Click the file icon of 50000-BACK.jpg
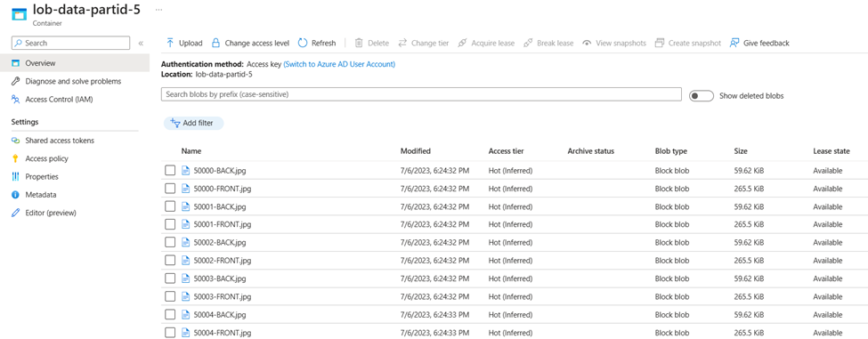Viewport: 868px width, 339px height. pos(186,170)
